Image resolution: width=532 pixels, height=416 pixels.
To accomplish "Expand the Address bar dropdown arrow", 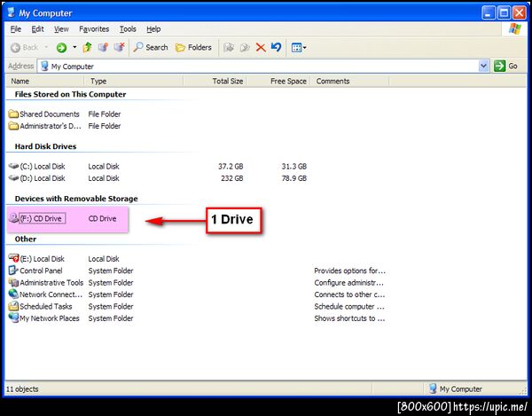I will 483,67.
